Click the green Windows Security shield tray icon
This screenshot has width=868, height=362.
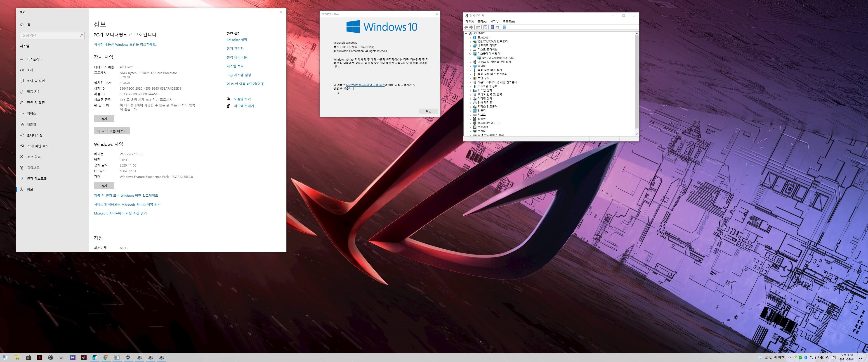pos(800,358)
